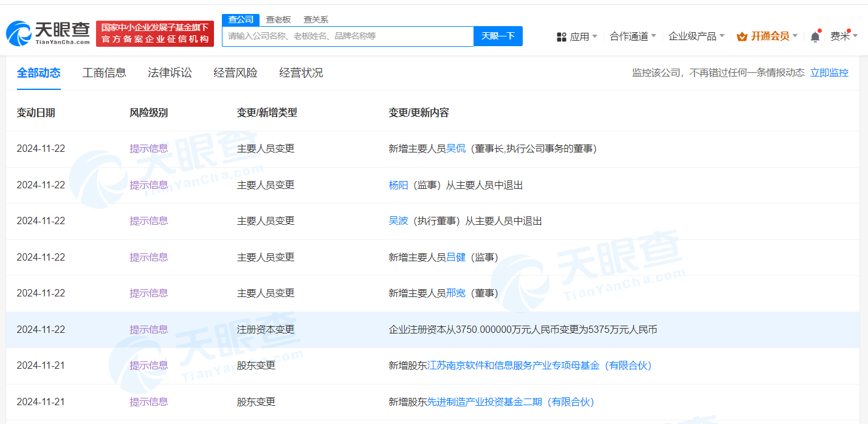Click the Tianyancha logo
Screen dimensions: 868x424
(x=47, y=33)
